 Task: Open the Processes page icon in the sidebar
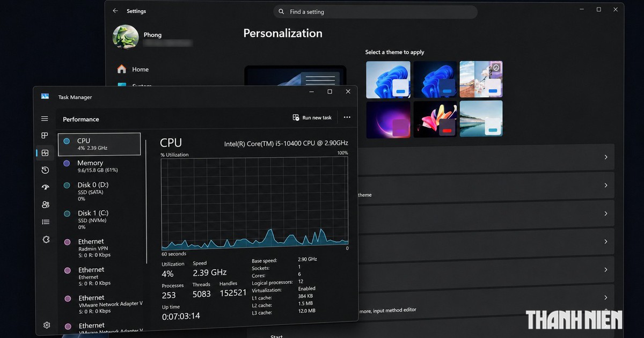click(45, 136)
